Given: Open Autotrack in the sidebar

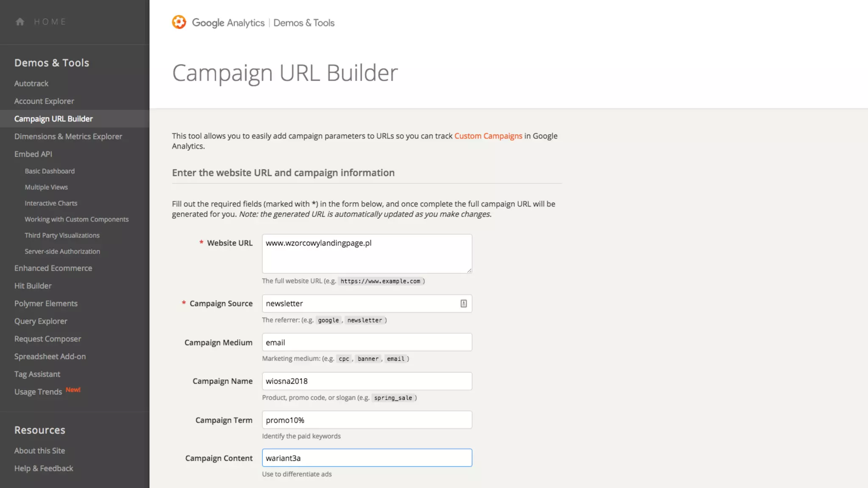Looking at the screenshot, I should click(x=31, y=83).
